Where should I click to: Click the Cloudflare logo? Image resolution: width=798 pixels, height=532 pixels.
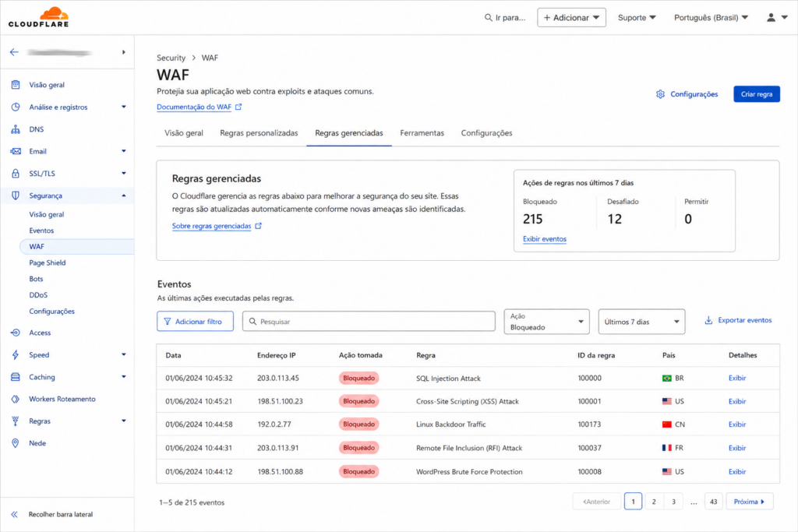[39, 17]
